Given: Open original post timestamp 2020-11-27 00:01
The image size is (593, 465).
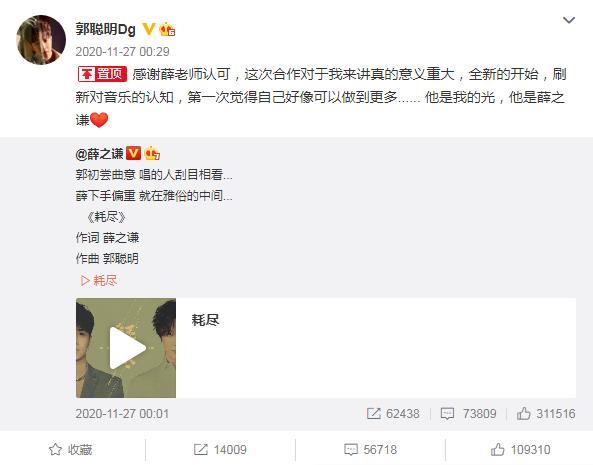Looking at the screenshot, I should tap(122, 414).
